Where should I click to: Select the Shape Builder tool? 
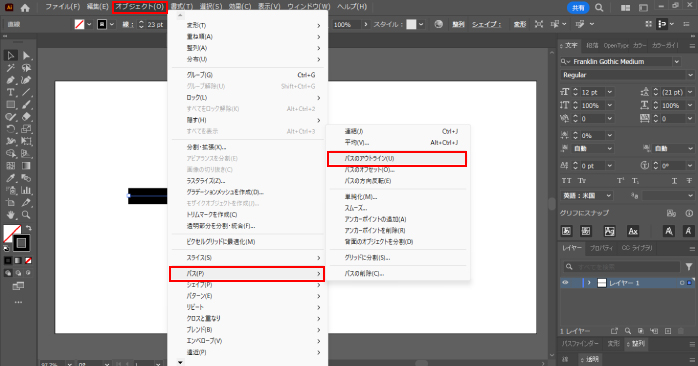(x=11, y=154)
